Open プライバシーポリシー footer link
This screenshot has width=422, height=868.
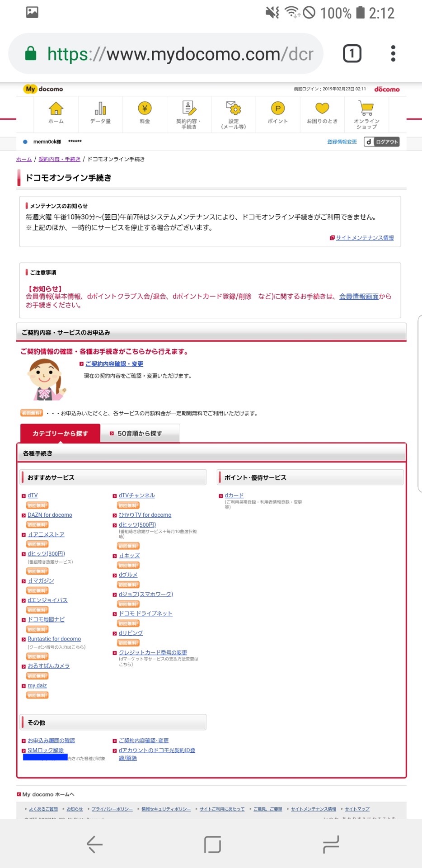[x=112, y=809]
